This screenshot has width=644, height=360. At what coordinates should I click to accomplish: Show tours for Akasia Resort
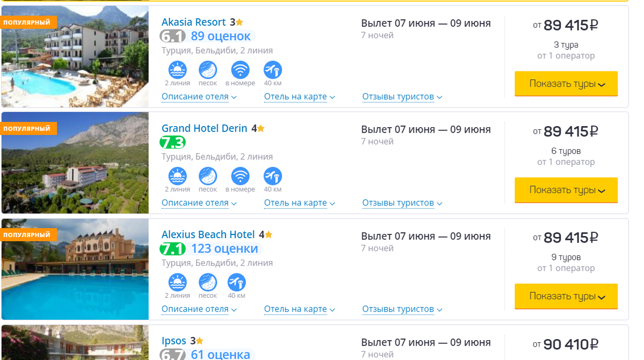[x=566, y=84]
